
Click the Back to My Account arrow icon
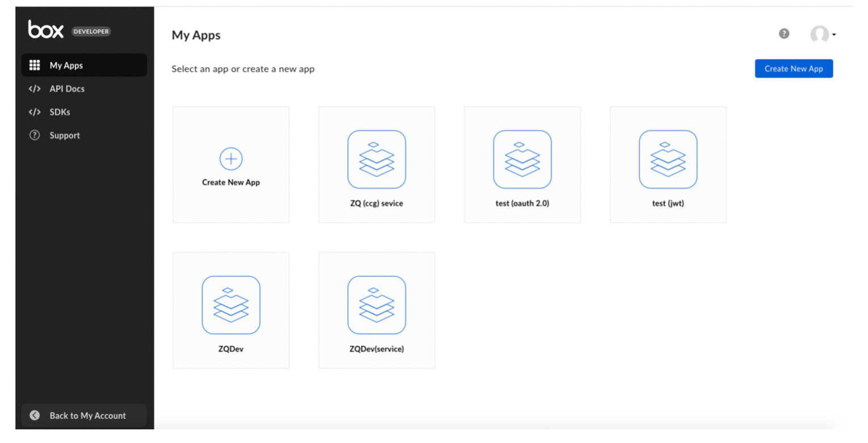pos(35,415)
